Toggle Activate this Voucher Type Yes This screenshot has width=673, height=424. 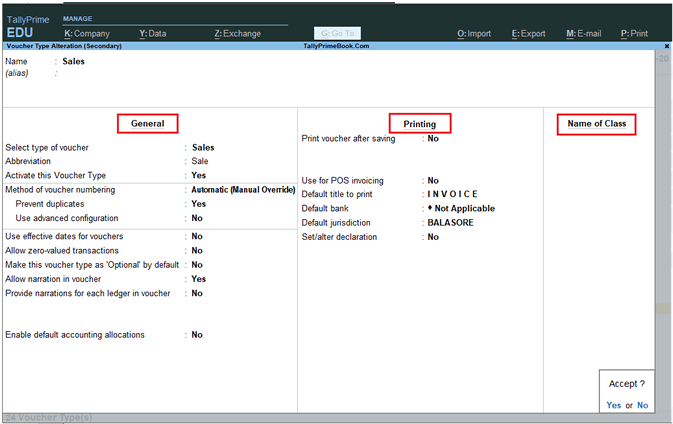click(x=198, y=176)
